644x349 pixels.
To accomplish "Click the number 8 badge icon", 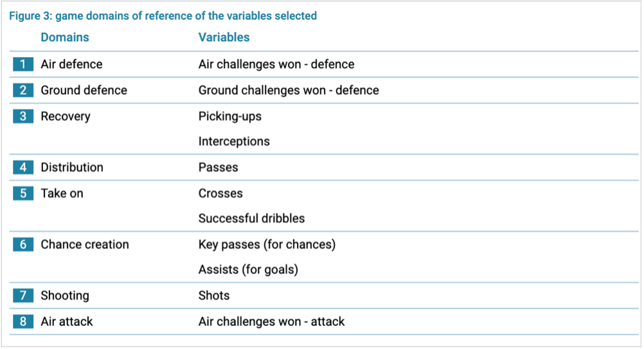I will click(23, 321).
